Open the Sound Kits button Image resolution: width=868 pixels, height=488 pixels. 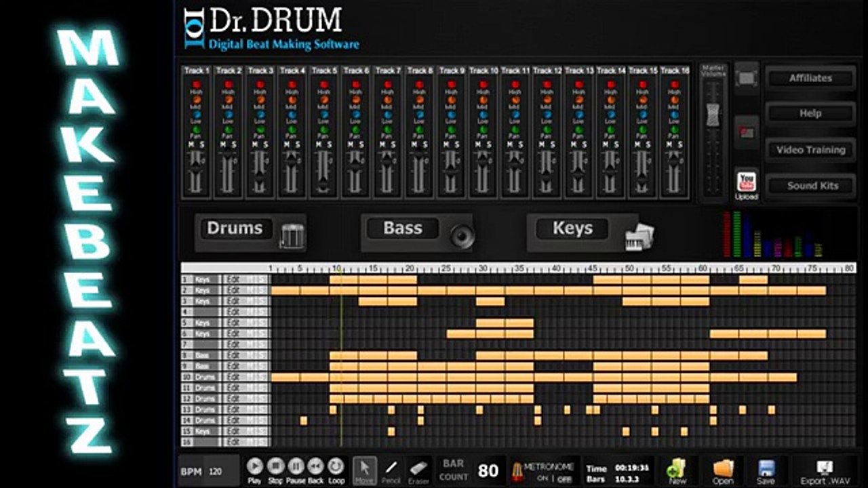[810, 186]
